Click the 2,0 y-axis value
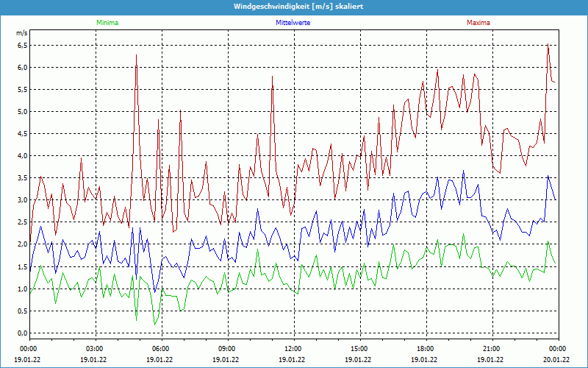 click(x=22, y=244)
